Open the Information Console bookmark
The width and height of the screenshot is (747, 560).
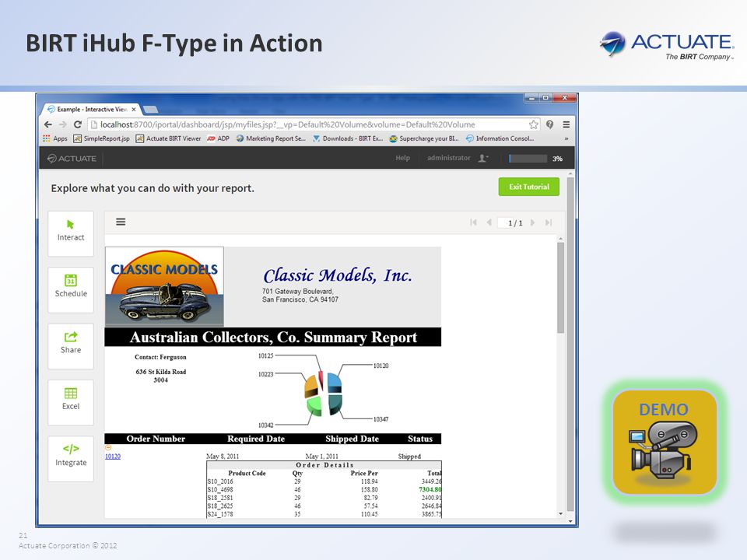coord(500,138)
